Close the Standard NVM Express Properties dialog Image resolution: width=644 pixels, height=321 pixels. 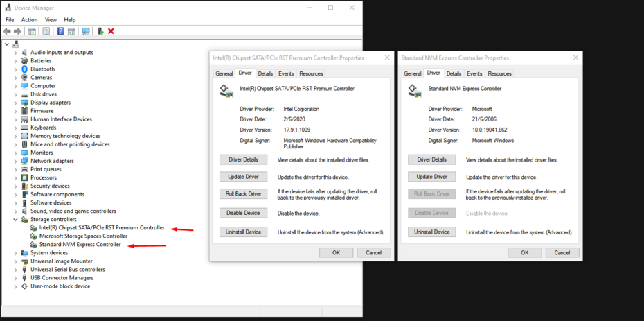(575, 58)
